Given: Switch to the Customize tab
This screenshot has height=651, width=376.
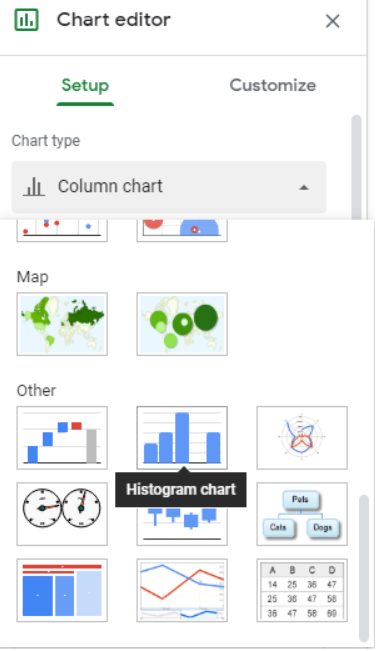Looking at the screenshot, I should [x=273, y=86].
